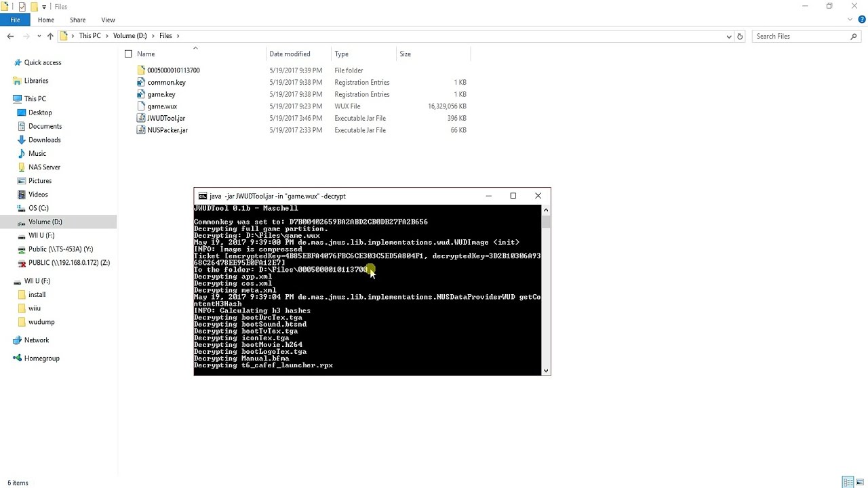Open the recent locations dropdown arrow
The height and width of the screenshot is (488, 868).
pos(39,37)
